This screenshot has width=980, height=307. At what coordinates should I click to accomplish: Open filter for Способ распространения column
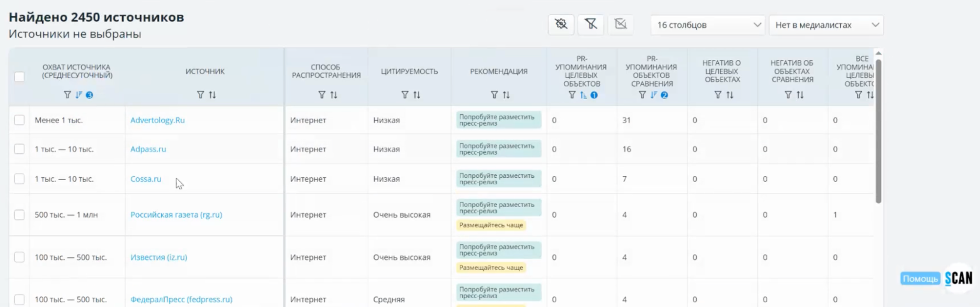click(x=322, y=95)
